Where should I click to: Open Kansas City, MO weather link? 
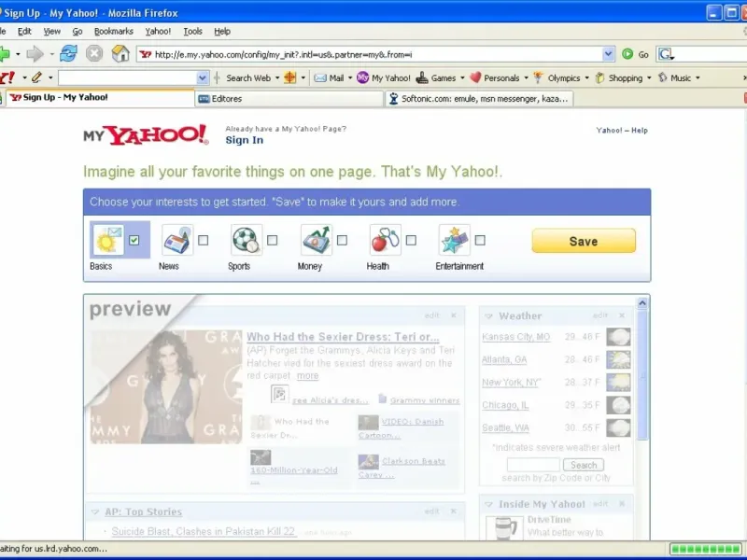(x=516, y=337)
